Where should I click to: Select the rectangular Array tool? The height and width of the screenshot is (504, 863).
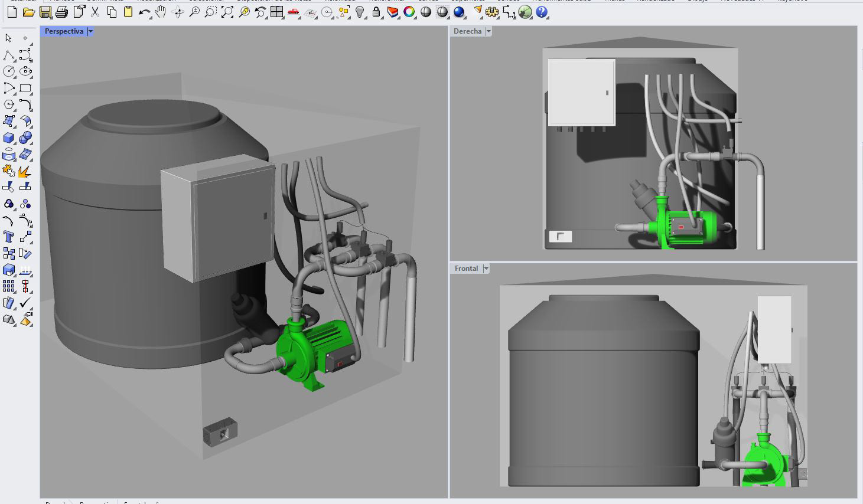click(x=8, y=286)
